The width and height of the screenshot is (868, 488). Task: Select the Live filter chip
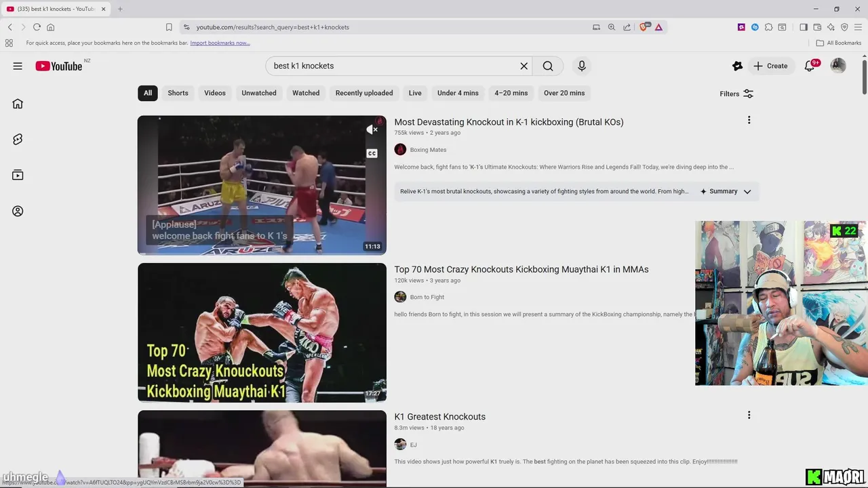[415, 93]
